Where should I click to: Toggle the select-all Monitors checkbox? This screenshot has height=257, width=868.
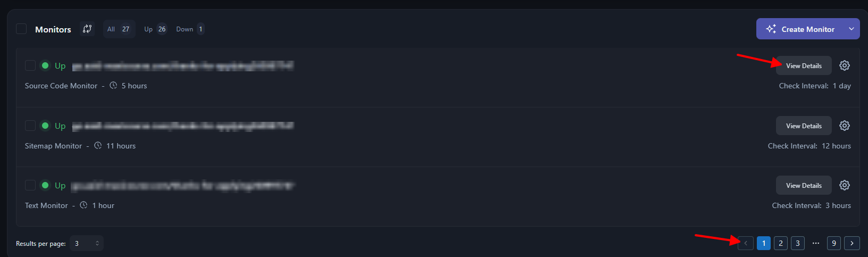pos(21,29)
